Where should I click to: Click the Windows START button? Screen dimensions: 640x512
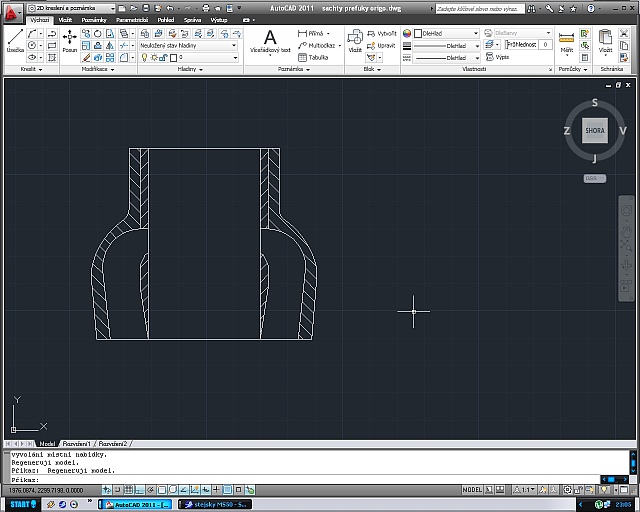[23, 504]
